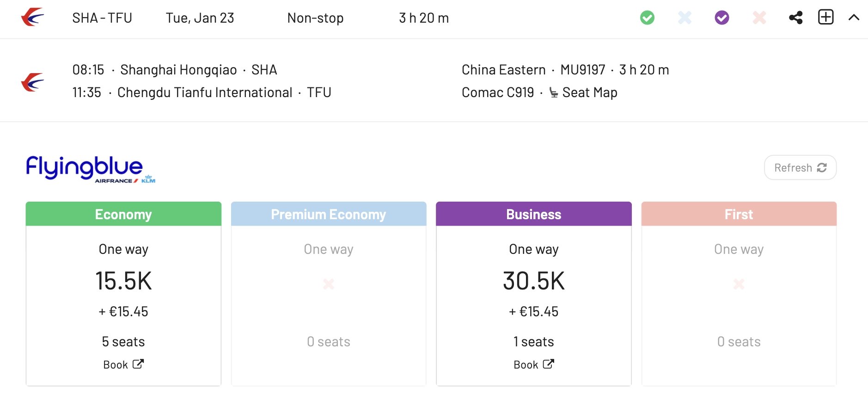Book the Business 30.5K fare
Image resolution: width=868 pixels, height=394 pixels.
534,364
